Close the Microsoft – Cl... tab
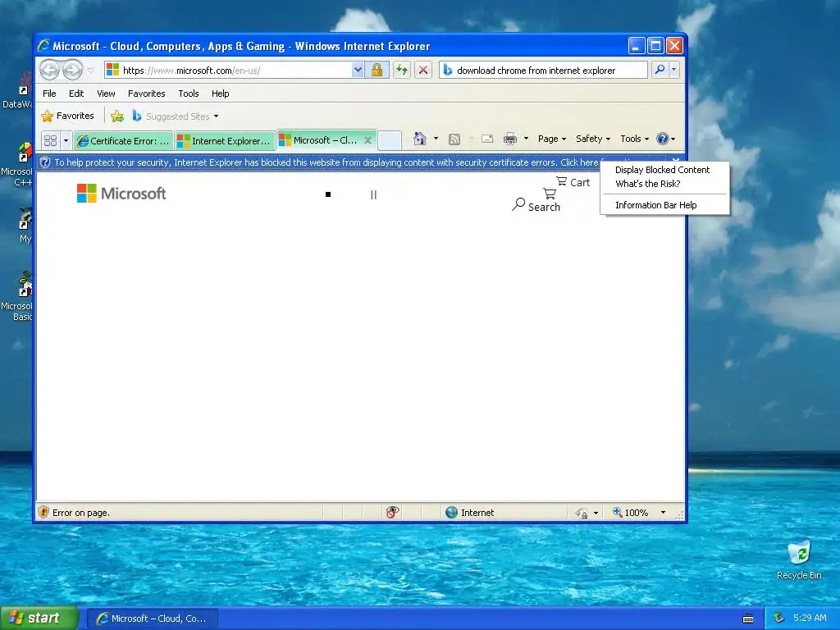Screen dimensions: 840x630 click(368, 139)
